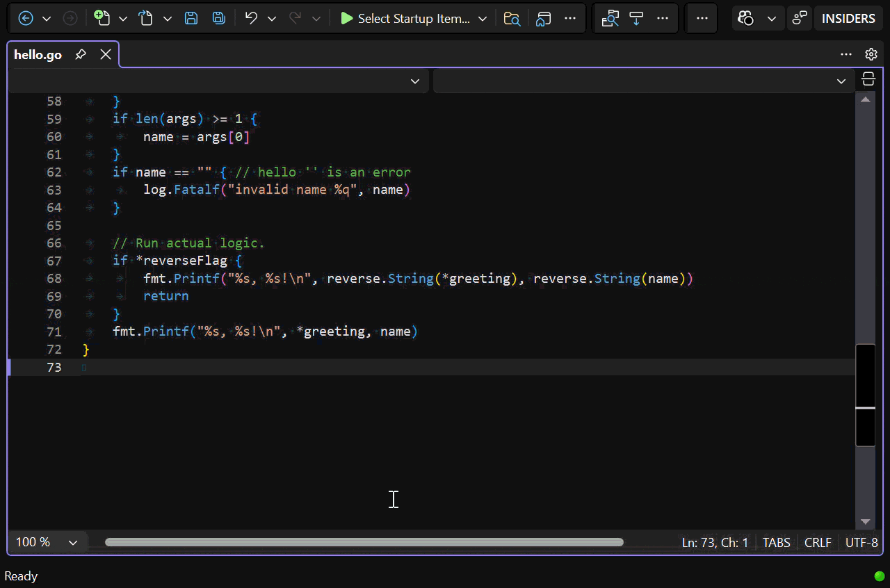The image size is (890, 588).
Task: Open the GitHub Copilot icon
Action: pyautogui.click(x=746, y=19)
